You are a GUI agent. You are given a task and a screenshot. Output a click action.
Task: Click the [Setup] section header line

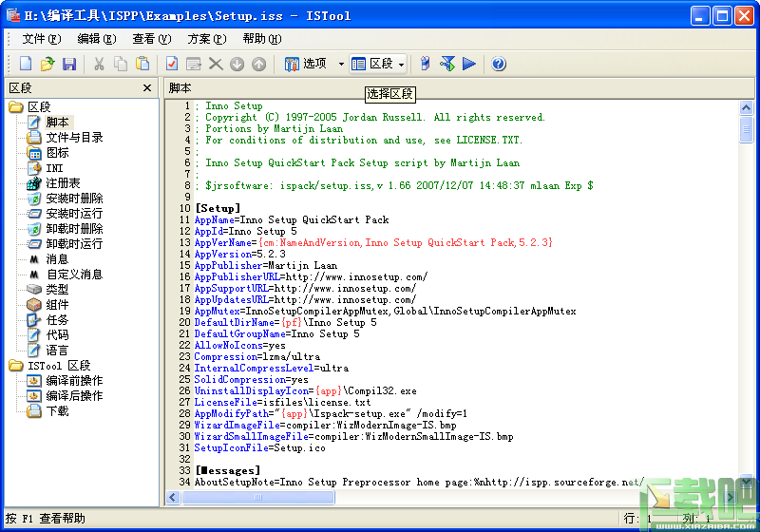tap(218, 208)
